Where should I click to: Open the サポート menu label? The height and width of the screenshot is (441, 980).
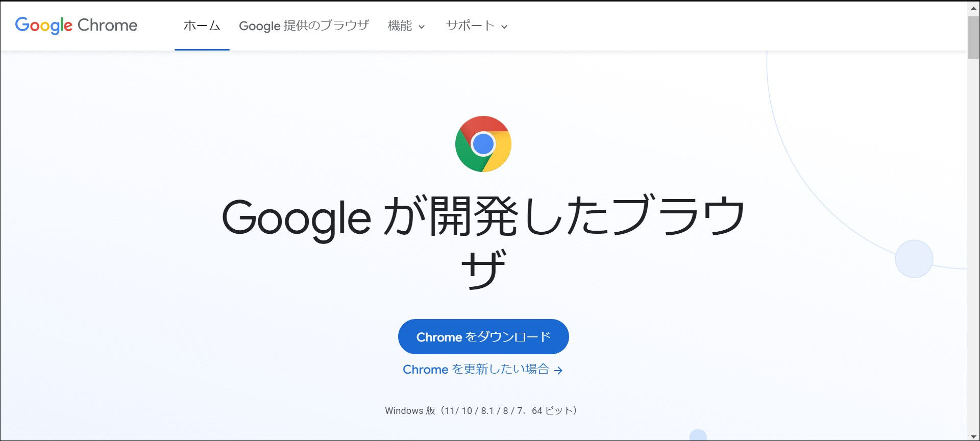click(470, 26)
